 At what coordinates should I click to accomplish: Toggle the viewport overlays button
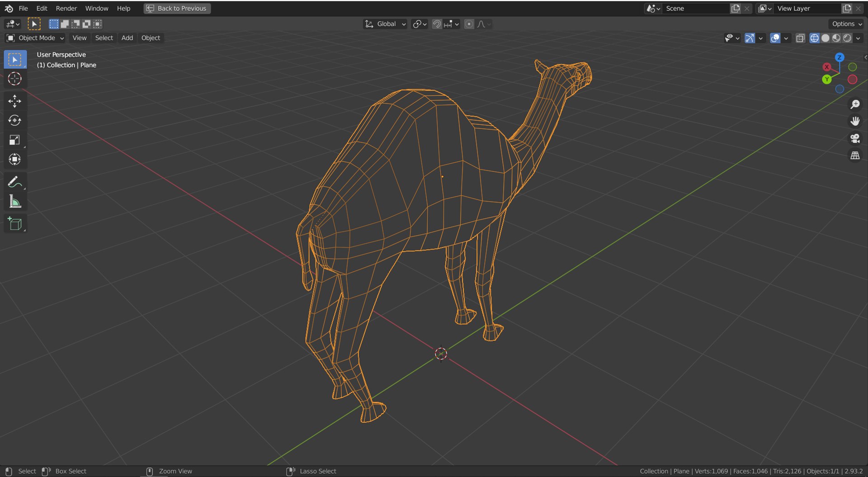point(775,38)
